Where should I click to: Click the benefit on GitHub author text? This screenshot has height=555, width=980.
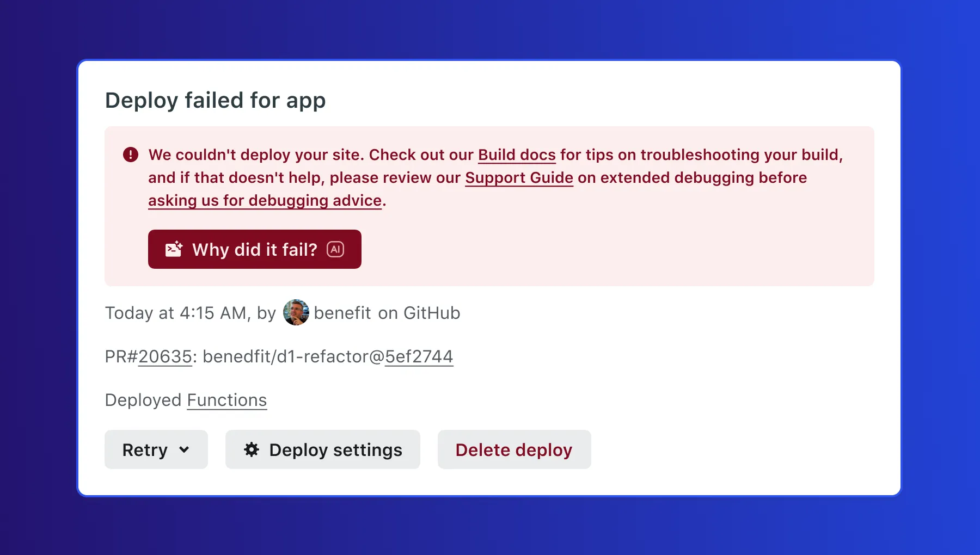click(387, 313)
